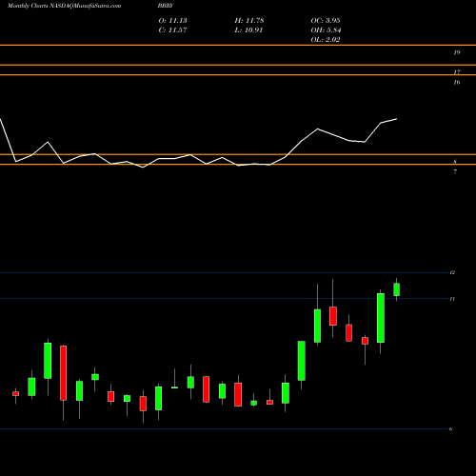Viewport: 476px width, 476px height.
Task: Select the open price 'O: 11.13'
Action: coord(172,21)
